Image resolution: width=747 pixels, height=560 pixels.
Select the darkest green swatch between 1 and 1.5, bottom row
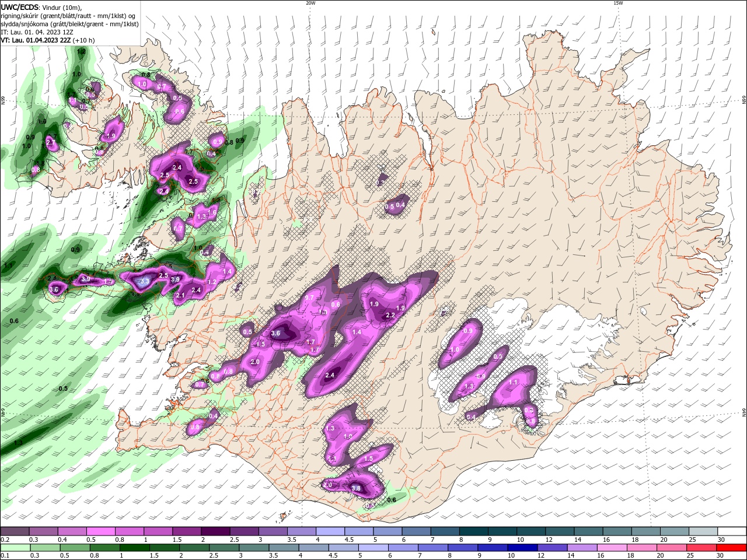coord(135,548)
